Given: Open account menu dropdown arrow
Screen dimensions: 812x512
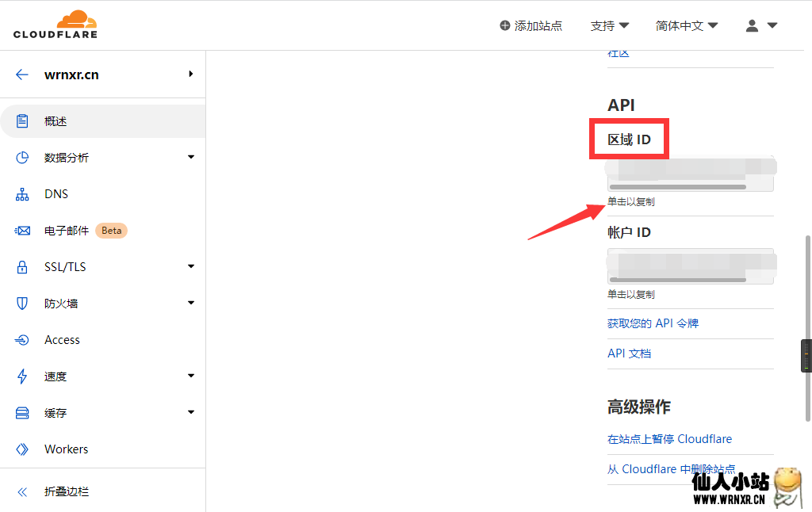Looking at the screenshot, I should pos(772,25).
